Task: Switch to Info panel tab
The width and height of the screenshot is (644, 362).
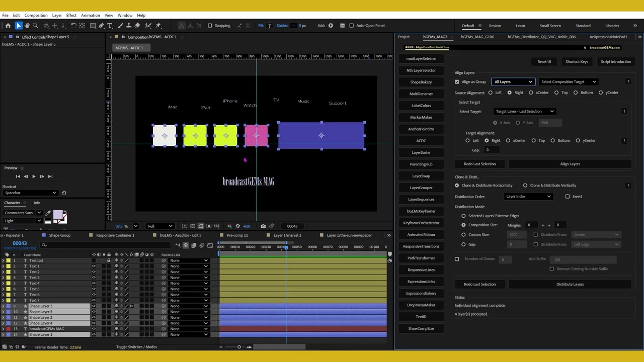Action: point(37,203)
